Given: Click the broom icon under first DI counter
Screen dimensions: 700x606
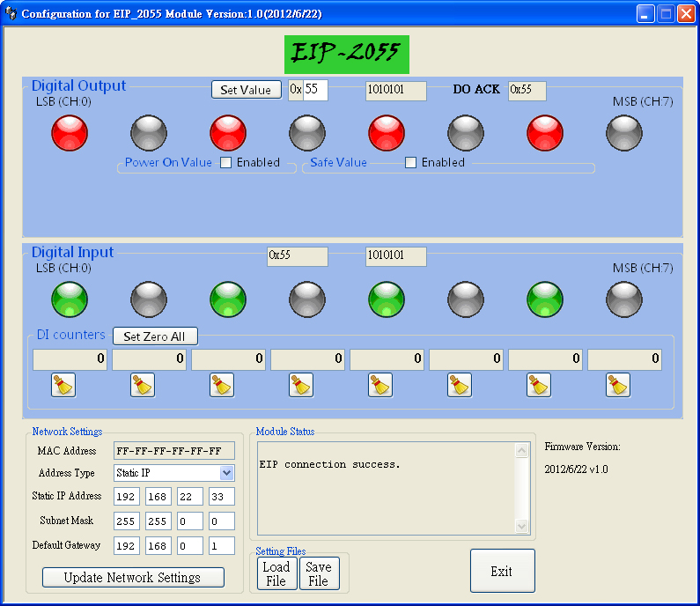Looking at the screenshot, I should coord(63,385).
